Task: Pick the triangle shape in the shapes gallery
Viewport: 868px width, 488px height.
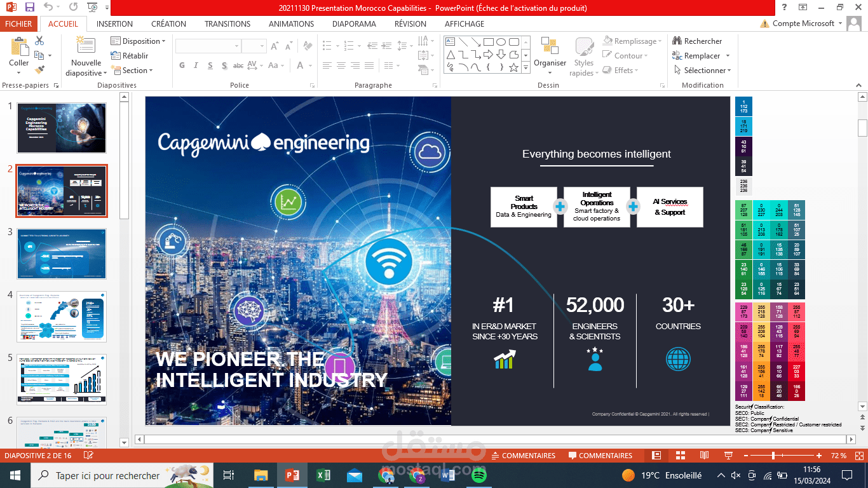Action: point(450,54)
